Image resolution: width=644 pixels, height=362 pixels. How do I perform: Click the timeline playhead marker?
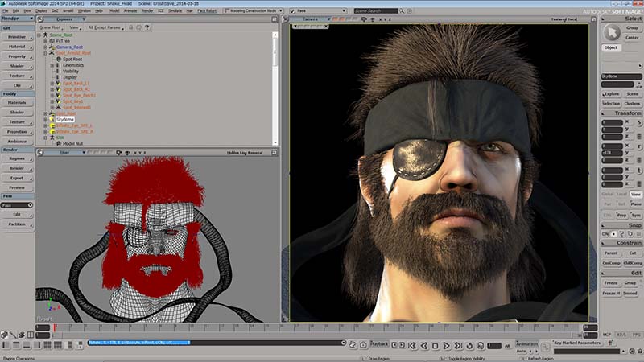[55, 327]
